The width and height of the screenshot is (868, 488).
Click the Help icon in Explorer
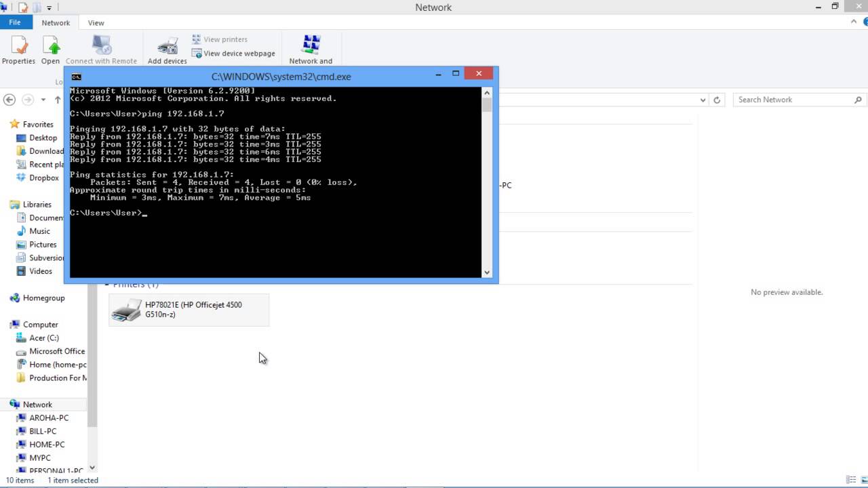tap(865, 22)
